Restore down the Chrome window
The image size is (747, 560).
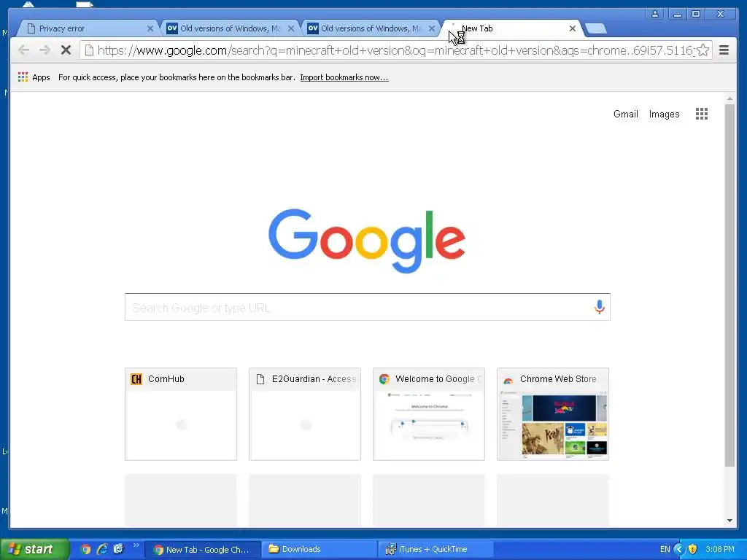[x=695, y=14]
